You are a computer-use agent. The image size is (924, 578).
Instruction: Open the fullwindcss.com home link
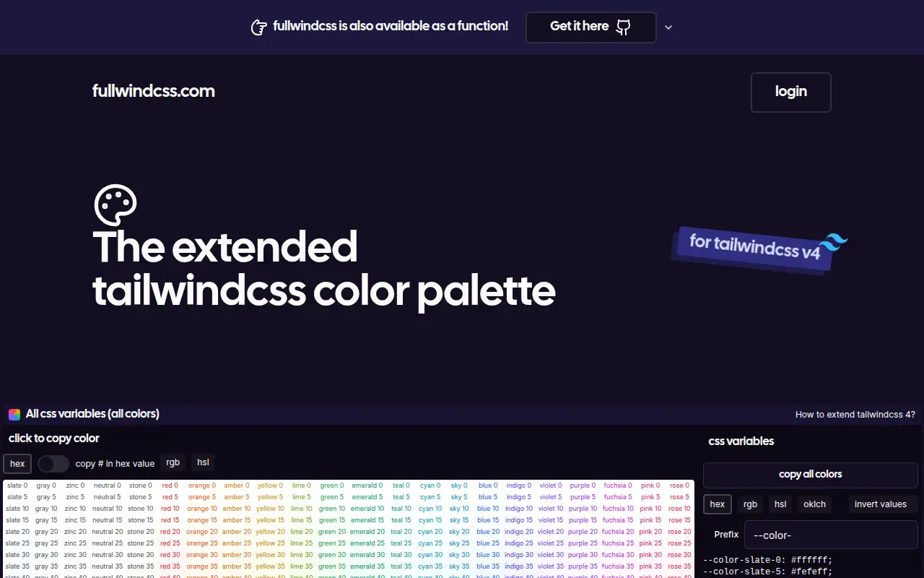154,91
